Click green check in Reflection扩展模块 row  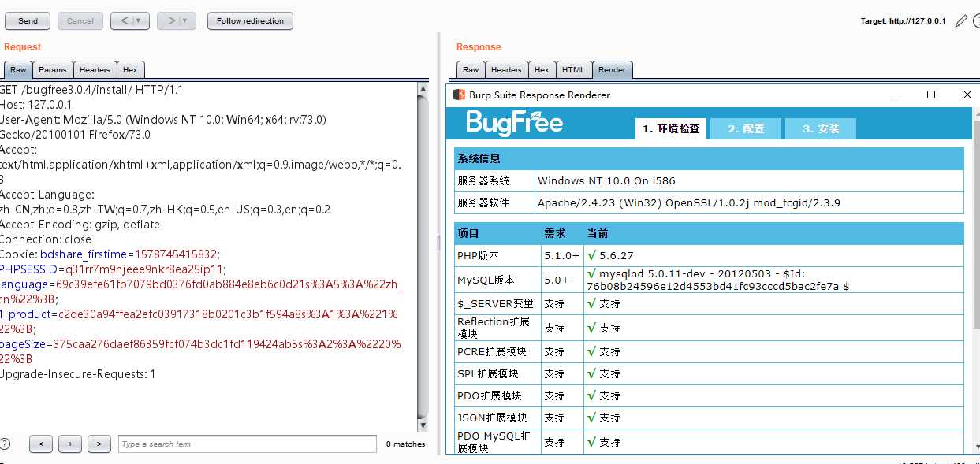pos(591,328)
